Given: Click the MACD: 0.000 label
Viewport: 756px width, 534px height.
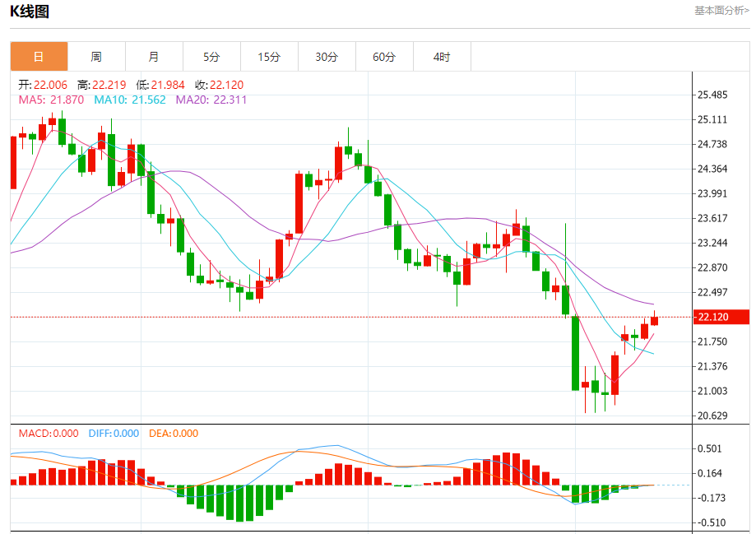Looking at the screenshot, I should 49,434.
